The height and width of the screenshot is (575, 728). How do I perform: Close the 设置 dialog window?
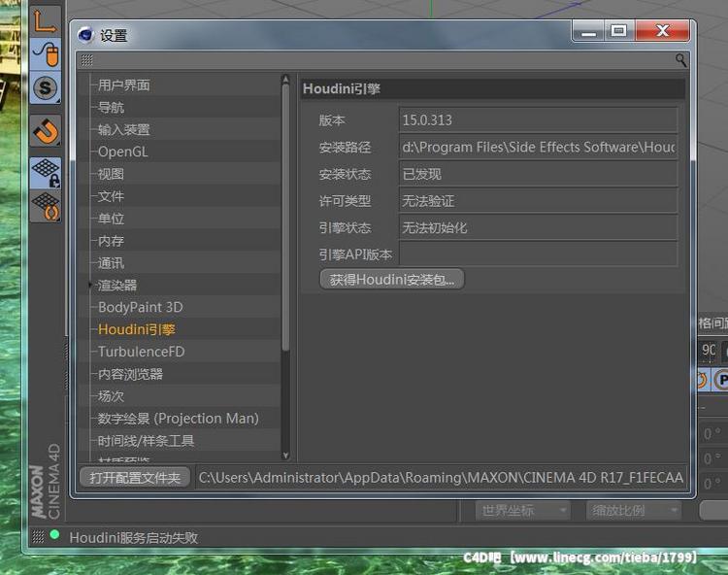point(663,31)
